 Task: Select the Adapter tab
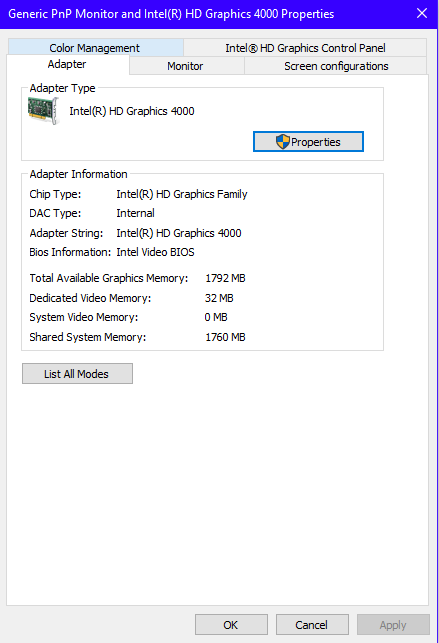[67, 64]
